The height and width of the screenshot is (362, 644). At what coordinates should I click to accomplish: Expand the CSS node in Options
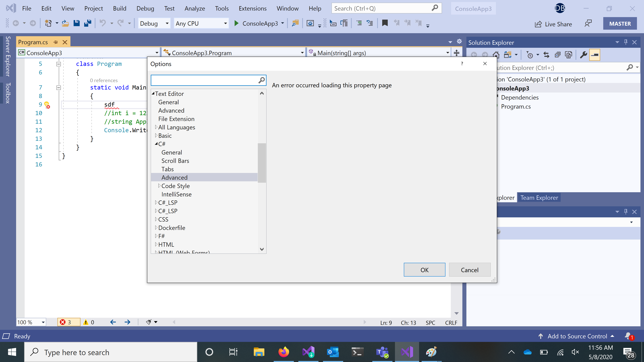[x=156, y=219]
